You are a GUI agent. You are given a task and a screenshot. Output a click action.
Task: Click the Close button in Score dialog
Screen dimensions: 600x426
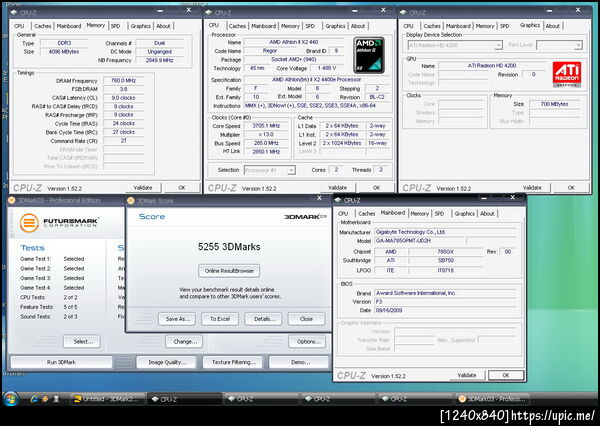coord(307,319)
